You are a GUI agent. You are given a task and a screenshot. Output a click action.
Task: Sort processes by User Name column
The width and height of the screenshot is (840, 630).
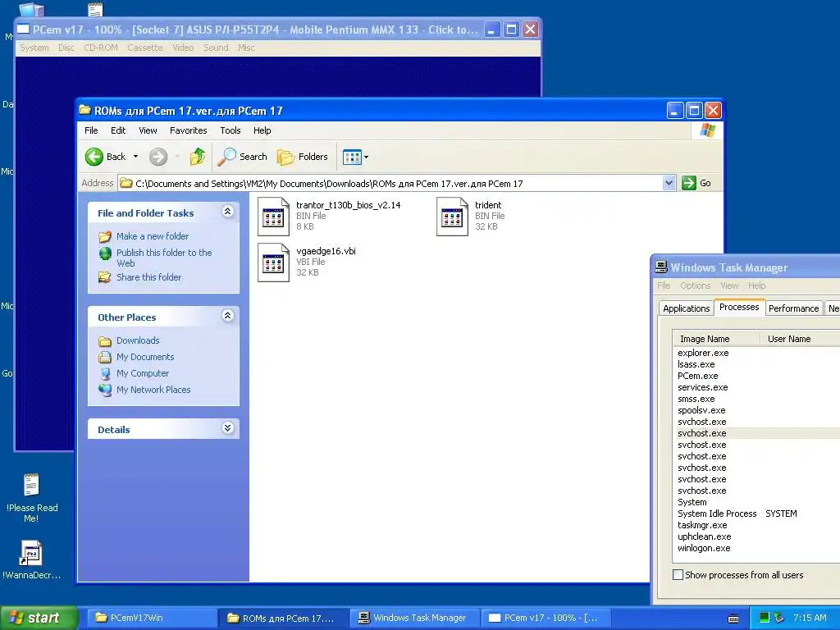click(x=800, y=339)
